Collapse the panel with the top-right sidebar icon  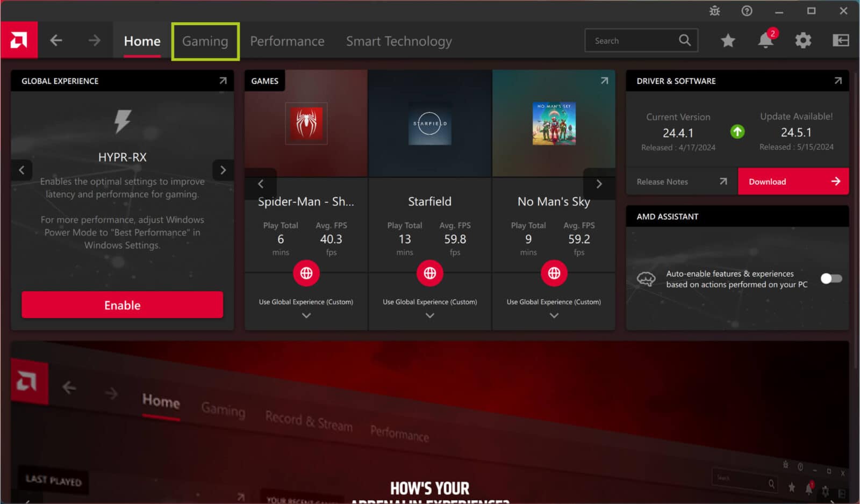point(840,40)
